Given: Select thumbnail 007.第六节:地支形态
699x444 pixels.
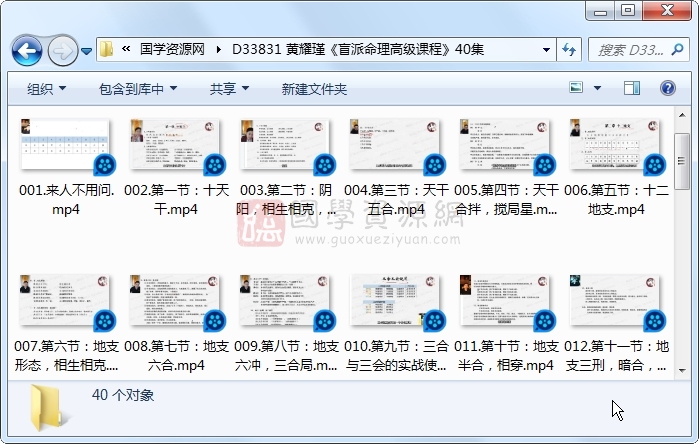Looking at the screenshot, I should click(x=65, y=300).
